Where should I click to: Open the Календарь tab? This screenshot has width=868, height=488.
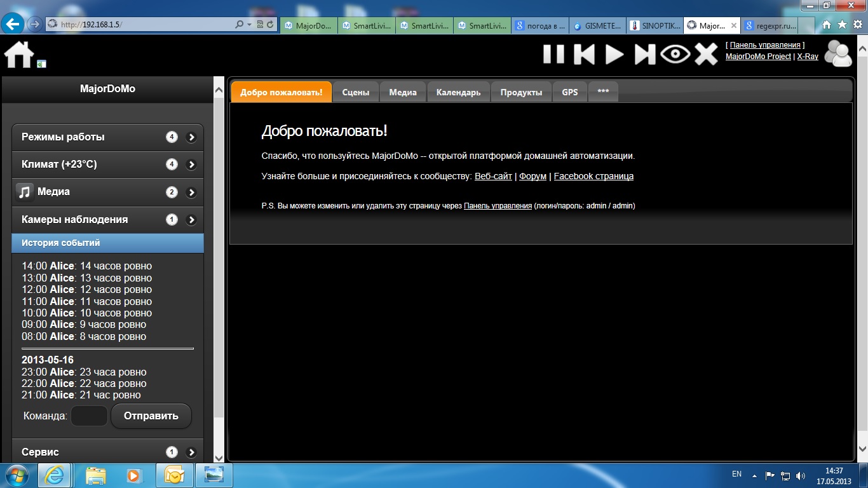tap(458, 91)
